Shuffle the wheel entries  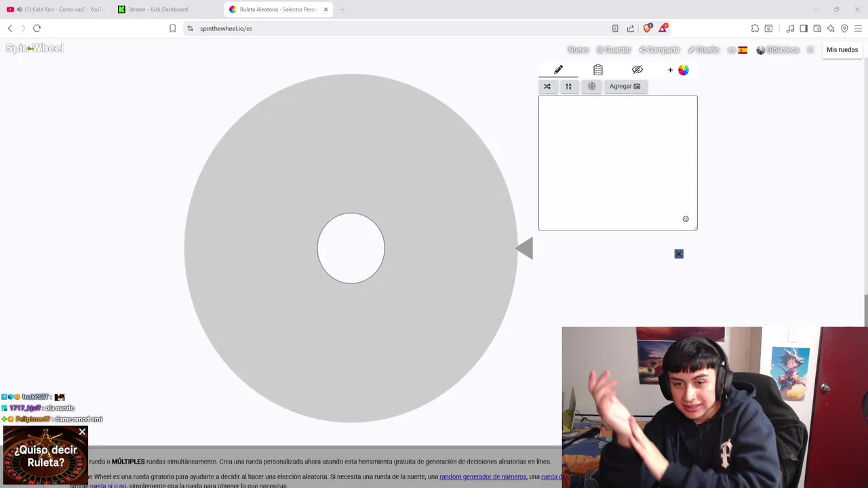coord(547,86)
